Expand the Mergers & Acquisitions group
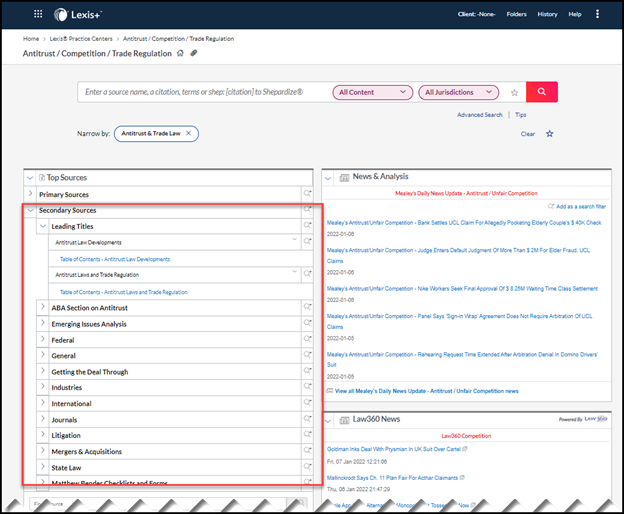 43,450
